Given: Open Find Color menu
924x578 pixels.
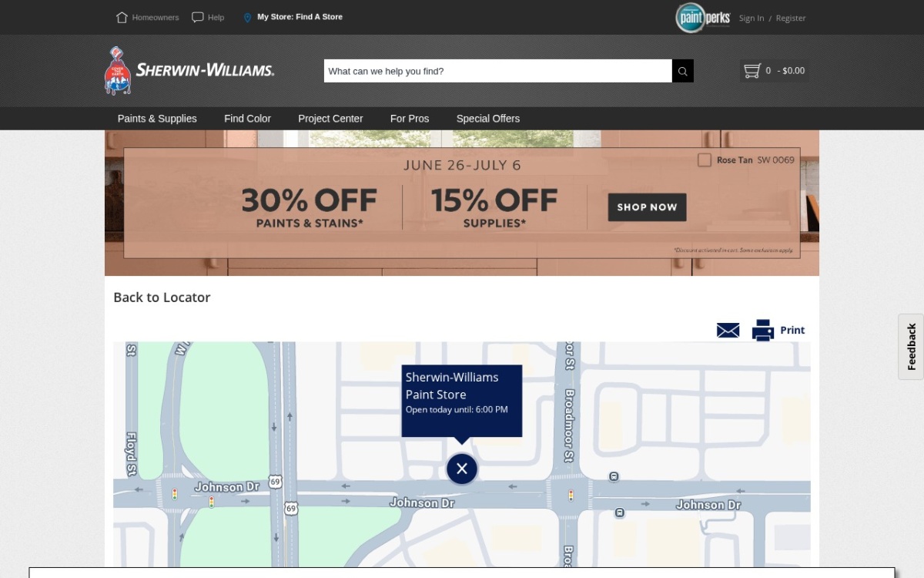Looking at the screenshot, I should (247, 118).
